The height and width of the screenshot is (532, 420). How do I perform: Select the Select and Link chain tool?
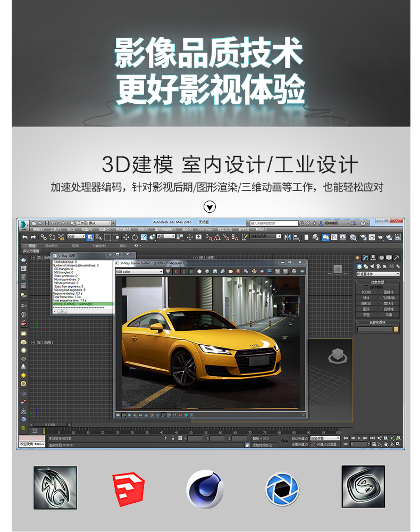[44, 237]
